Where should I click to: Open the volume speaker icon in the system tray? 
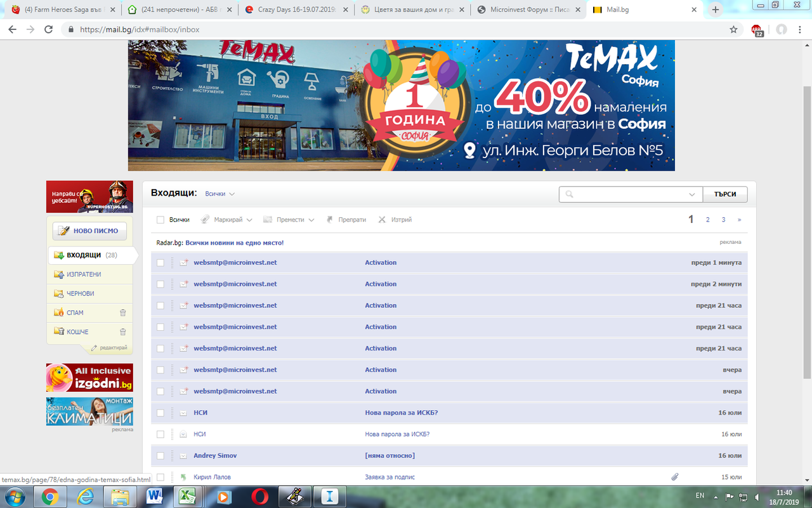757,497
